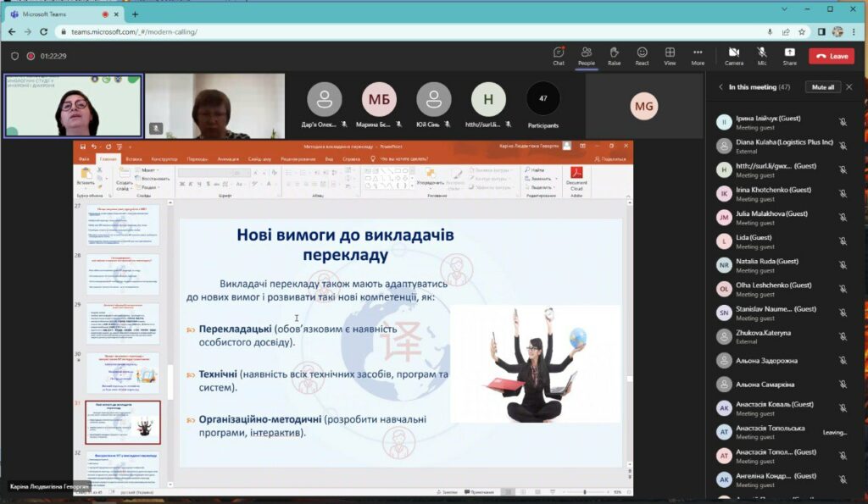Reload the Teams browser page
Image resolution: width=868 pixels, height=504 pixels.
[46, 31]
